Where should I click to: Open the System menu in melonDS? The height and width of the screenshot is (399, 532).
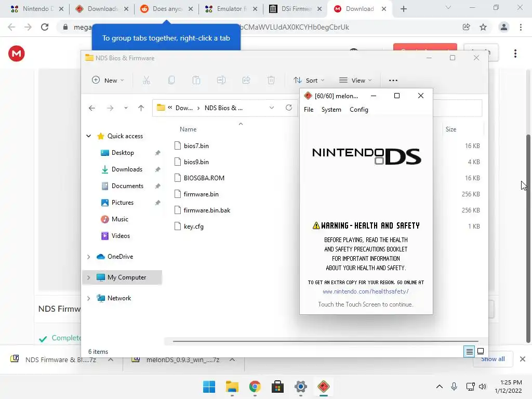[x=331, y=110]
